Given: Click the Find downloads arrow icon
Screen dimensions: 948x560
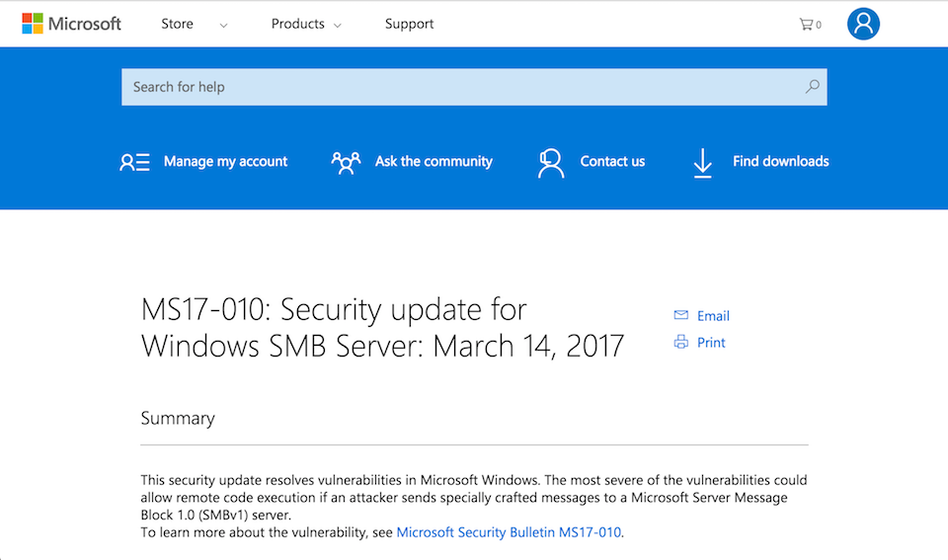Looking at the screenshot, I should 702,162.
